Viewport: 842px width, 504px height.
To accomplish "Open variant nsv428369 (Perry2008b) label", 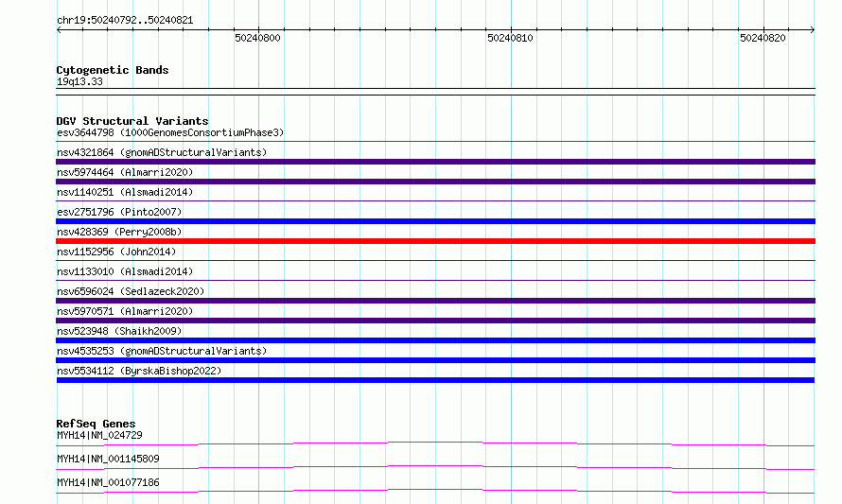I will [119, 232].
